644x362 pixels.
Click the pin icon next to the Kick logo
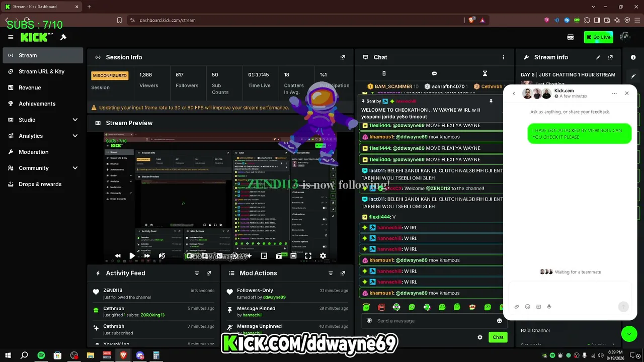click(63, 37)
